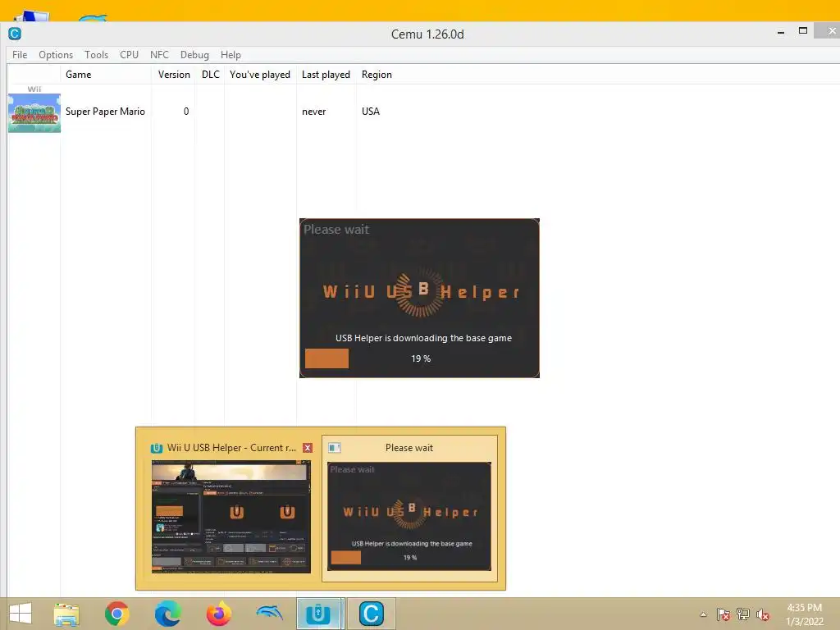Open the network status tray icon

(x=743, y=614)
